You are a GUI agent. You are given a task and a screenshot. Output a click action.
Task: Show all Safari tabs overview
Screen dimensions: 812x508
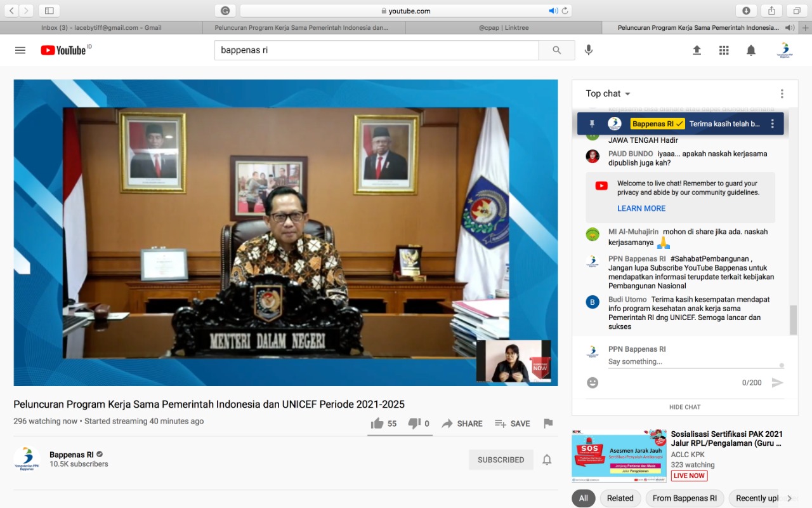point(796,10)
